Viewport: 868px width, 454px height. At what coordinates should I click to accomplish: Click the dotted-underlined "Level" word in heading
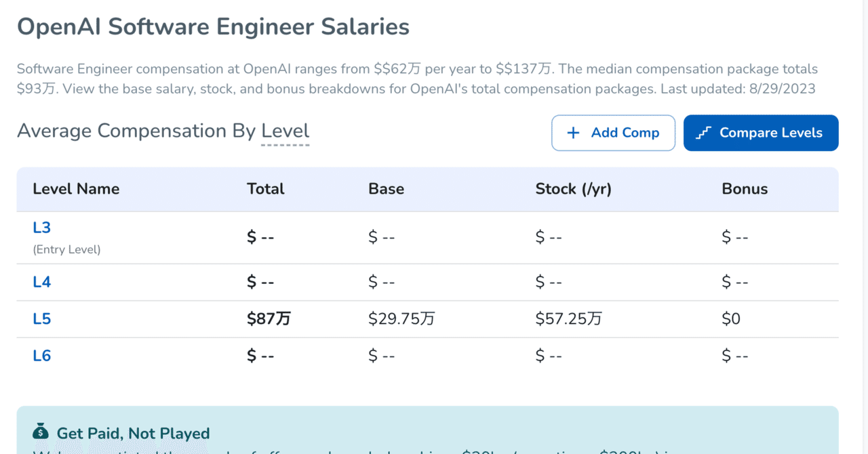[x=285, y=131]
